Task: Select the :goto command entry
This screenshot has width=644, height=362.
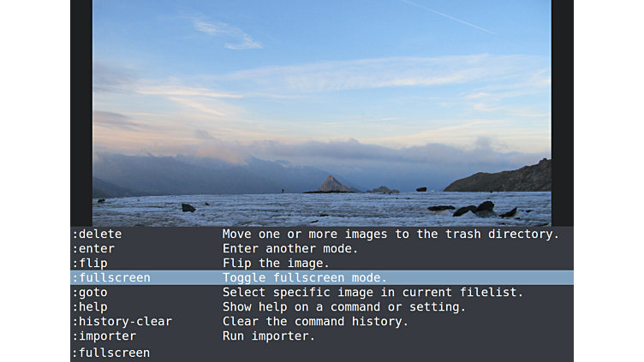Action: tap(322, 292)
